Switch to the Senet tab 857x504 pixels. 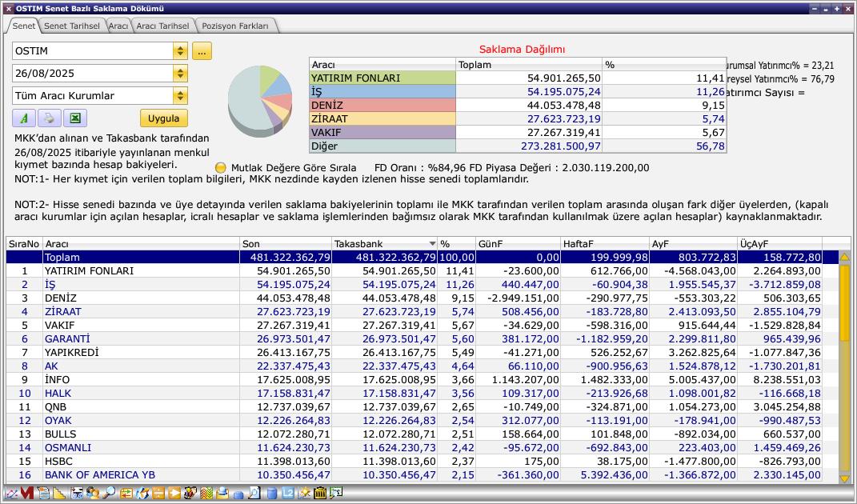[23, 26]
